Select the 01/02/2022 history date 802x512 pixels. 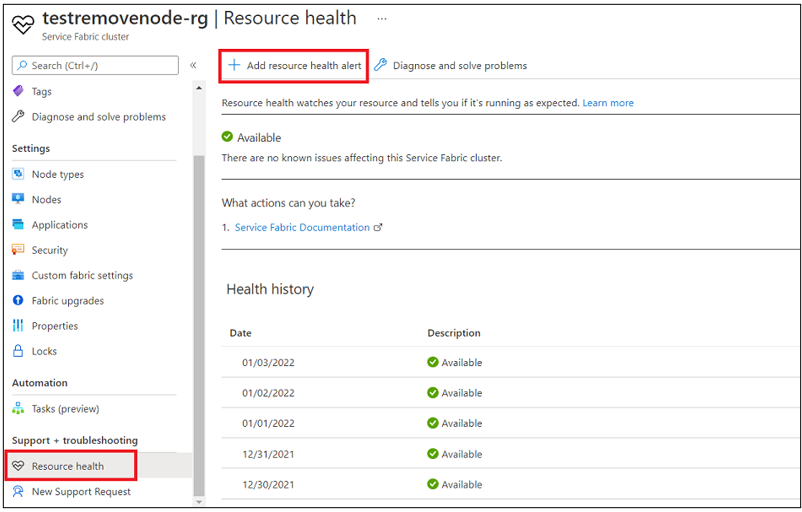268,393
